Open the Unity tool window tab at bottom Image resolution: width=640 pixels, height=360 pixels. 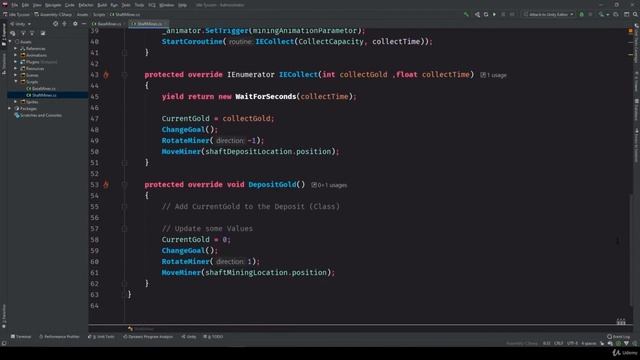[189, 337]
